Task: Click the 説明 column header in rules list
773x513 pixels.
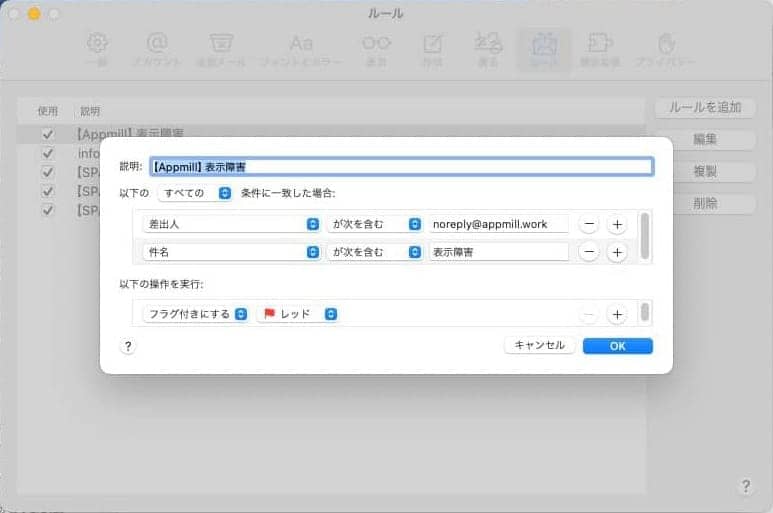Action: (90, 111)
